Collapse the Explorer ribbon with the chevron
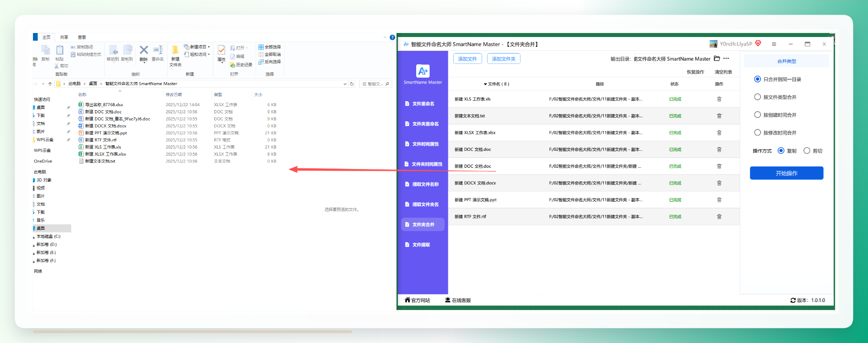The width and height of the screenshot is (868, 343). (385, 37)
